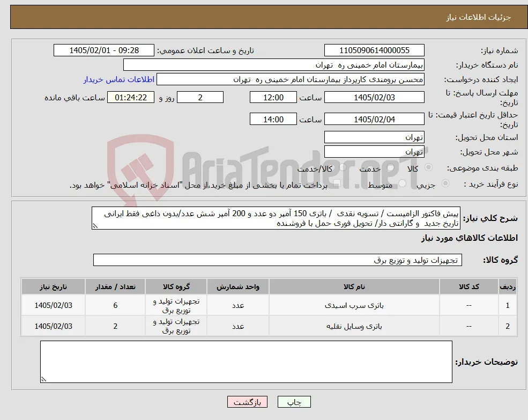Image resolution: width=528 pixels, height=420 pixels.
Task: Click the delivery city field تهران
Action: (x=374, y=152)
